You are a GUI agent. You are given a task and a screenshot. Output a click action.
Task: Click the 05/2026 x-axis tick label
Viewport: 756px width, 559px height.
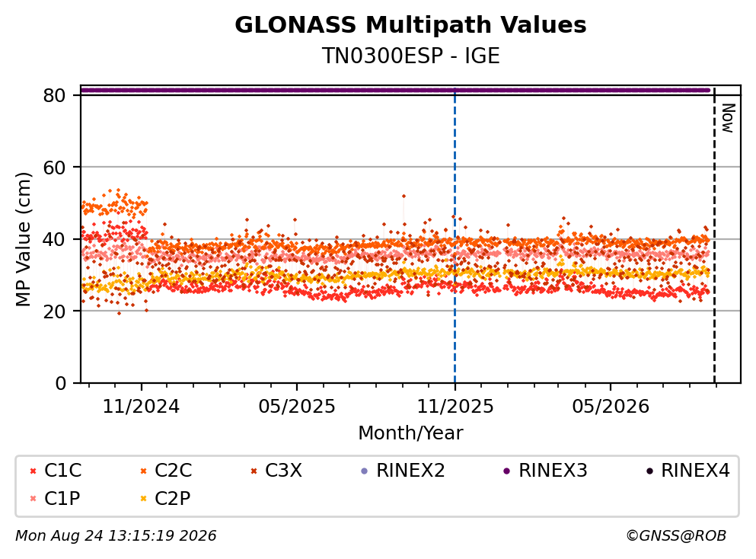pyautogui.click(x=611, y=407)
